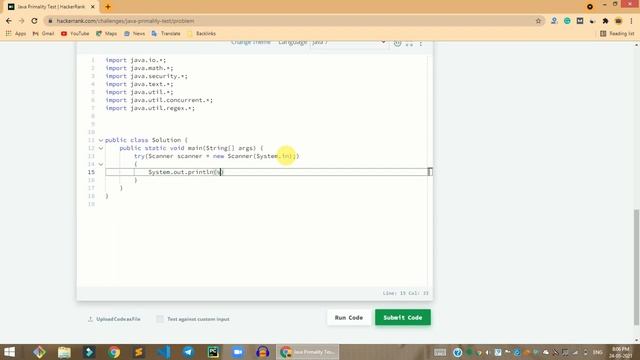Open the News bookmark

pyautogui.click(x=134, y=33)
